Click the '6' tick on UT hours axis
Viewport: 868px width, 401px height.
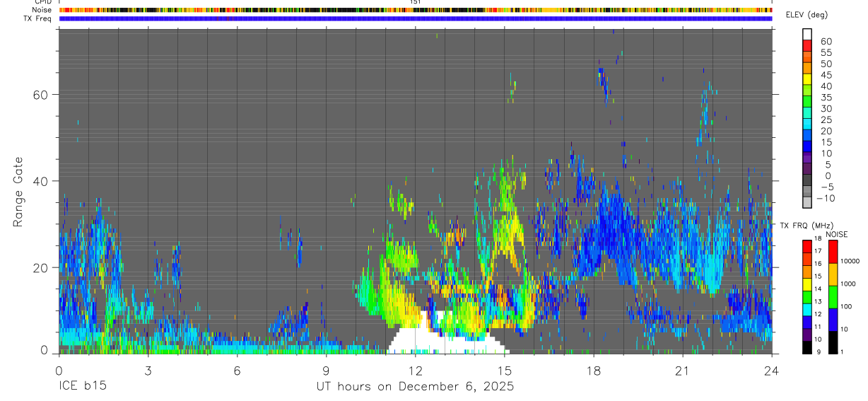click(237, 370)
